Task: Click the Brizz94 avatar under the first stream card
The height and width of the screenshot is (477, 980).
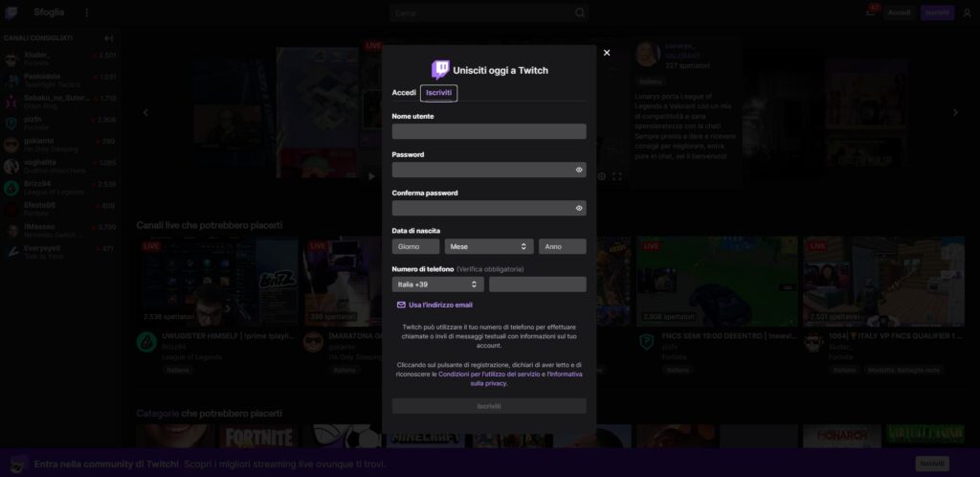Action: click(146, 342)
